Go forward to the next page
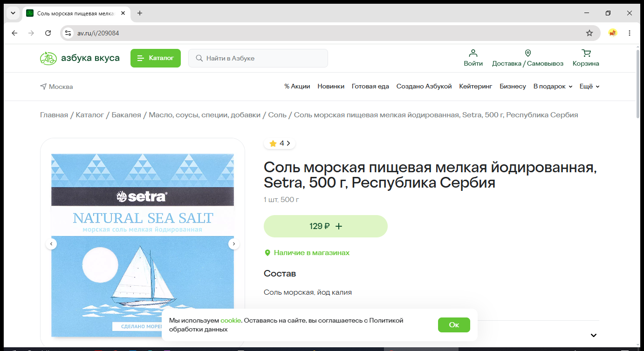644x351 pixels. (x=31, y=33)
